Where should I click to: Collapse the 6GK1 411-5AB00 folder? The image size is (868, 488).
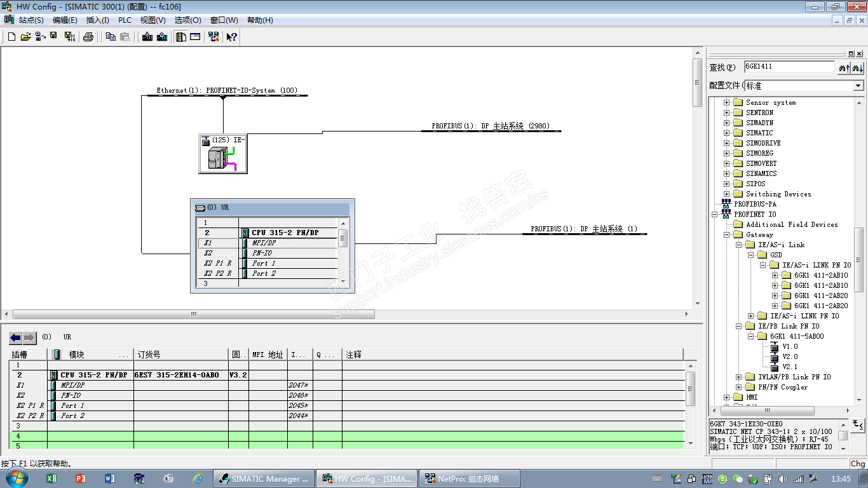[x=750, y=336]
